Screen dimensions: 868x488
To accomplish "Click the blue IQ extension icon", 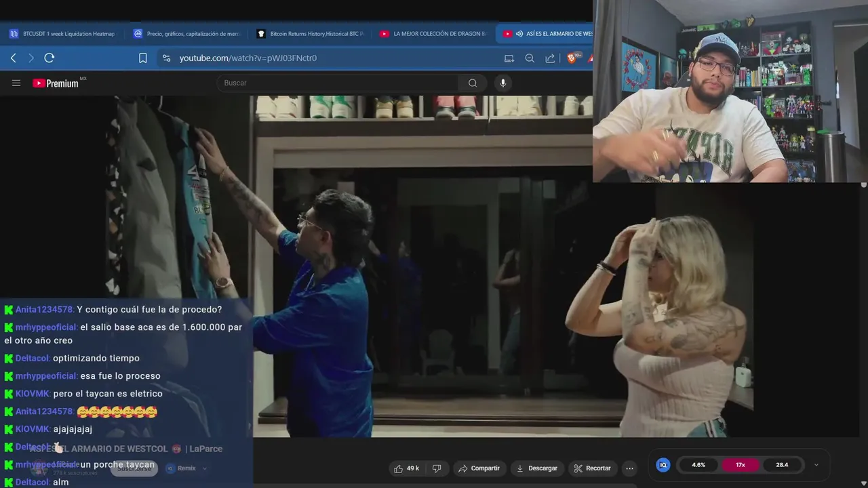I will point(663,465).
